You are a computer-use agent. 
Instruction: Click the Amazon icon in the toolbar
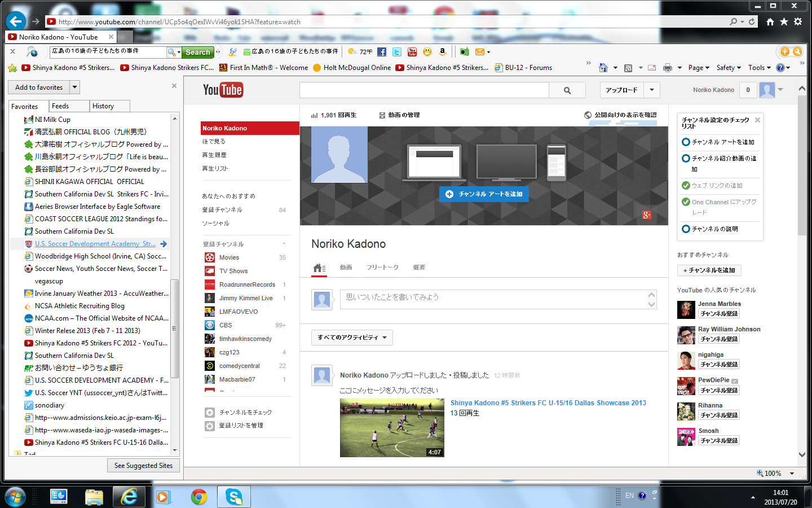[443, 52]
